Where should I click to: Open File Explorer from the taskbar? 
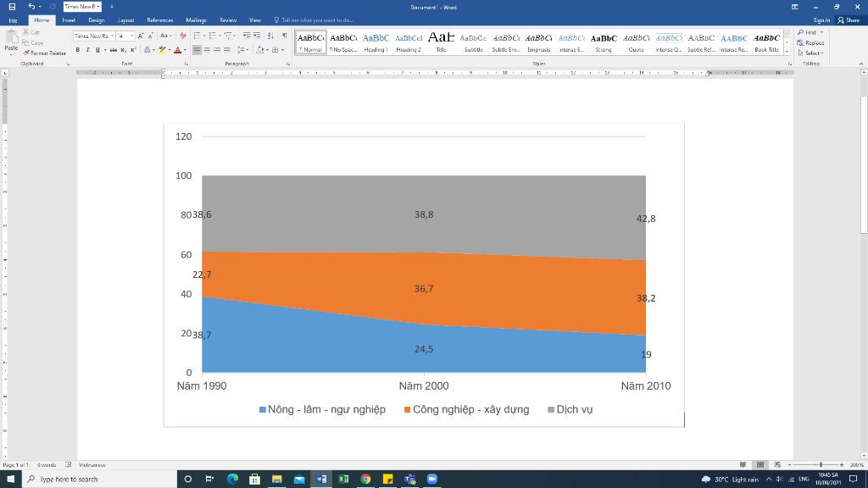coord(277,479)
